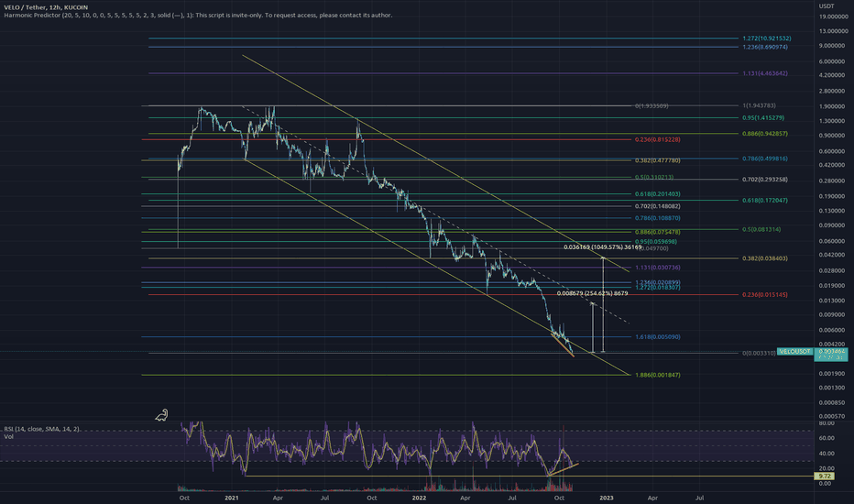
Task: Select Fib label 0.95(0.059698)
Action: (x=656, y=241)
